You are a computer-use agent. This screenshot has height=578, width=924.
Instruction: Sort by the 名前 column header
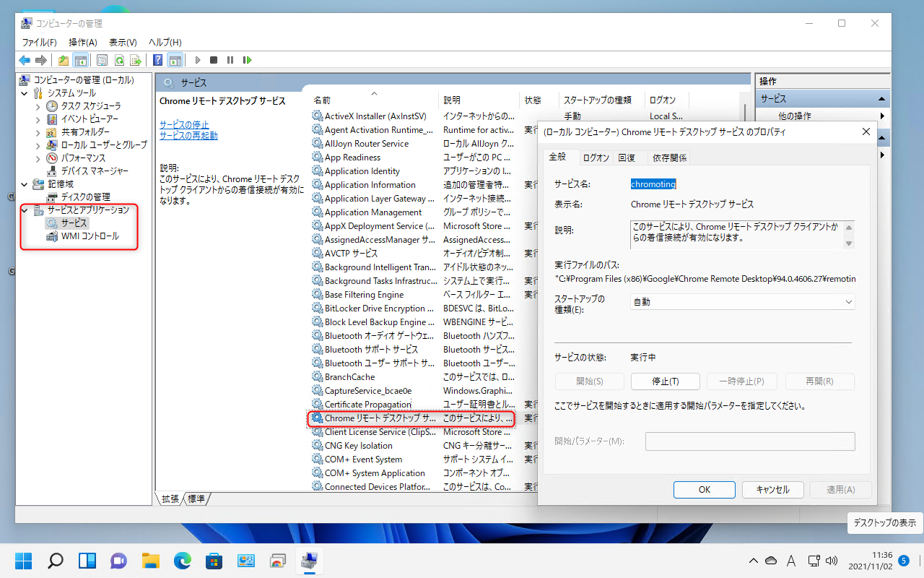tap(374, 100)
